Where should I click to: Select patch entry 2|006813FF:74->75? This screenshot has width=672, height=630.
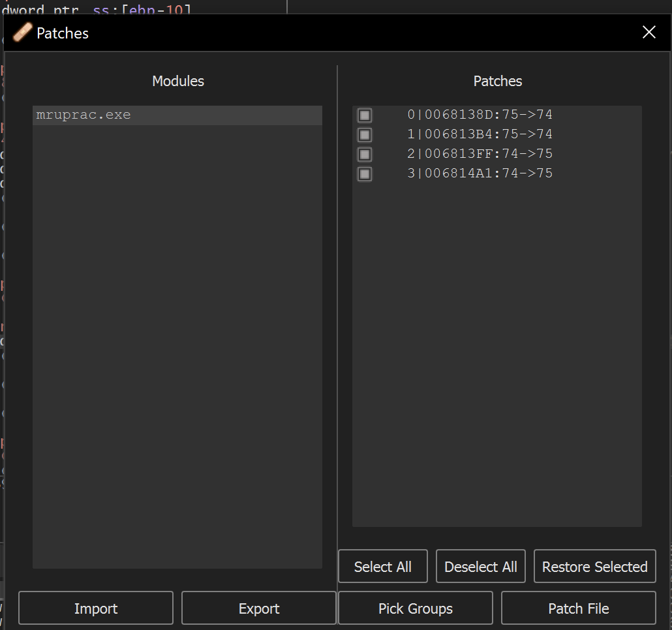click(x=480, y=154)
